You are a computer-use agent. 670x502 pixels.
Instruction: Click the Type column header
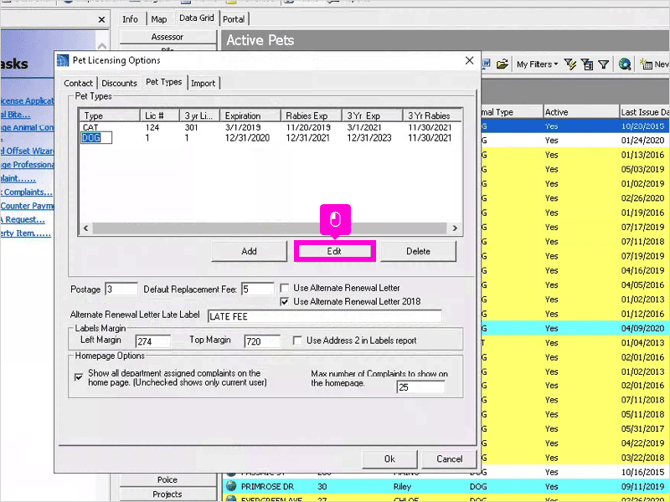click(110, 115)
